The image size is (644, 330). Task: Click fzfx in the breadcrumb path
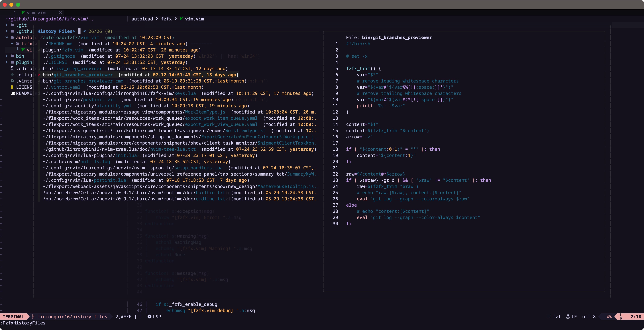(166, 19)
